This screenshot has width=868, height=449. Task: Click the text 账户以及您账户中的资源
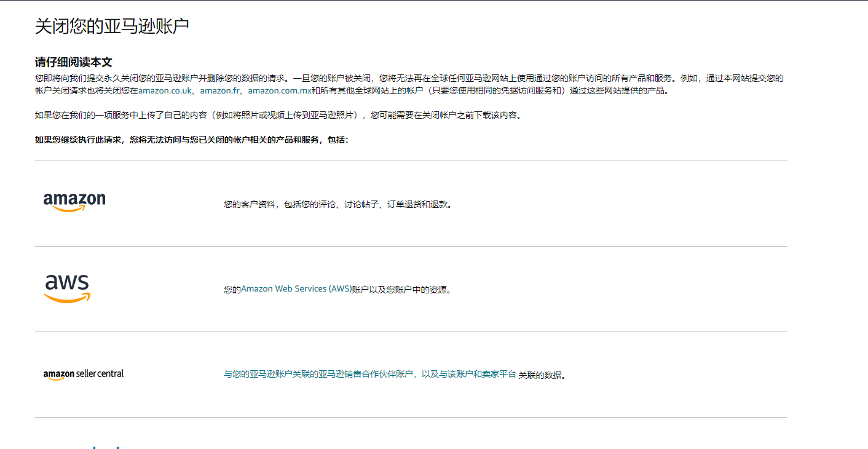[402, 289]
